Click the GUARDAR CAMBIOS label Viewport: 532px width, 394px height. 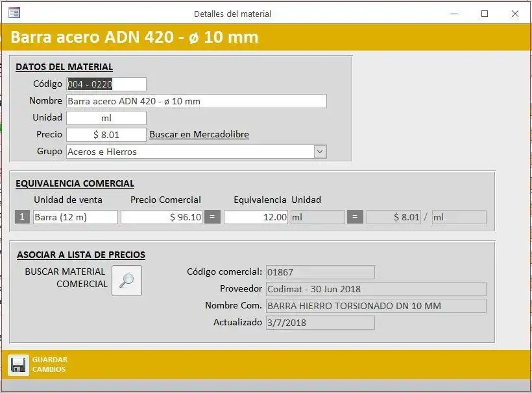pos(50,365)
